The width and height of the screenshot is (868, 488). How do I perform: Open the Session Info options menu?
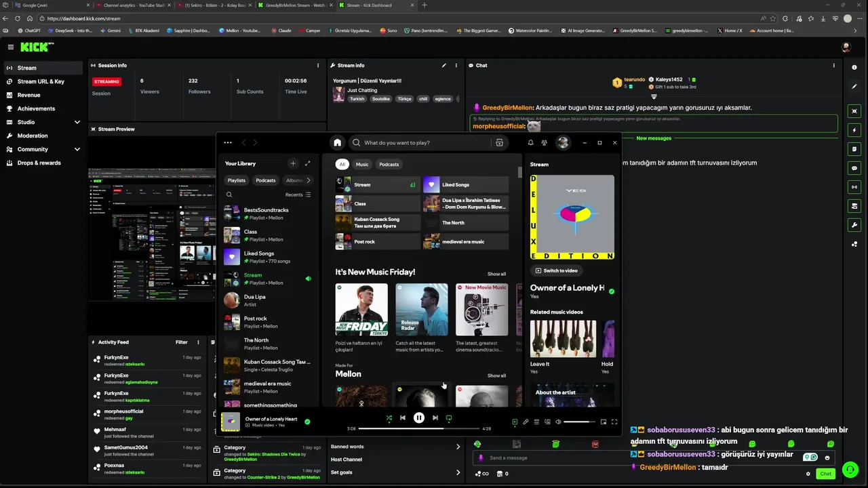318,66
